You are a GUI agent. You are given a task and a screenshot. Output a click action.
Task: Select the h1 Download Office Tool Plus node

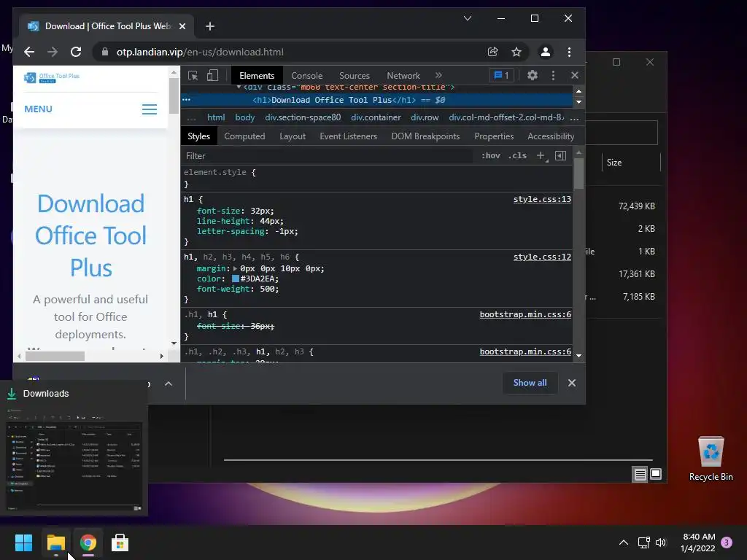pos(349,100)
